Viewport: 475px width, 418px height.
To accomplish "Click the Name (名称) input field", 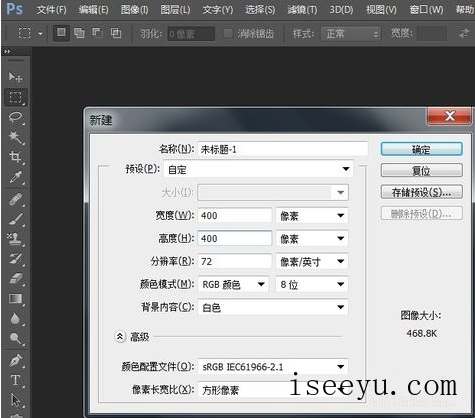I will click(x=283, y=149).
